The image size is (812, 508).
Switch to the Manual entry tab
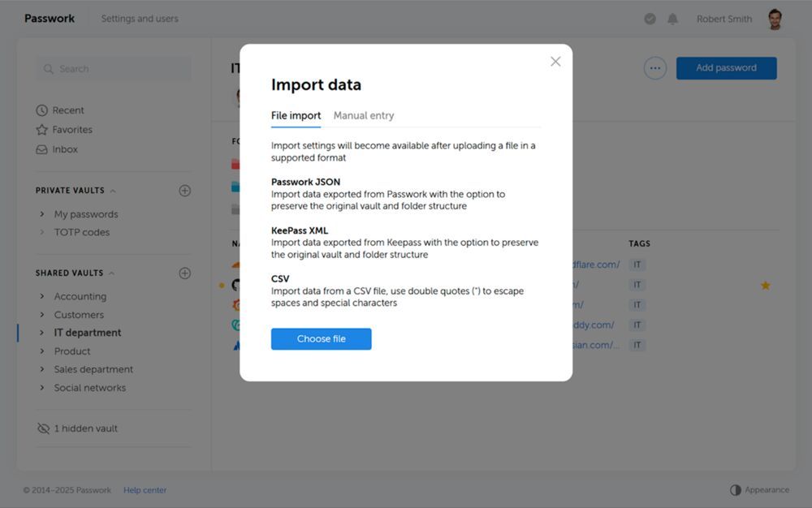[x=363, y=116]
